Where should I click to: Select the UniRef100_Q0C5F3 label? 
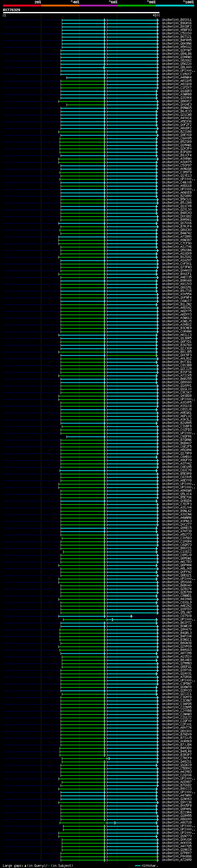(x=177, y=355)
